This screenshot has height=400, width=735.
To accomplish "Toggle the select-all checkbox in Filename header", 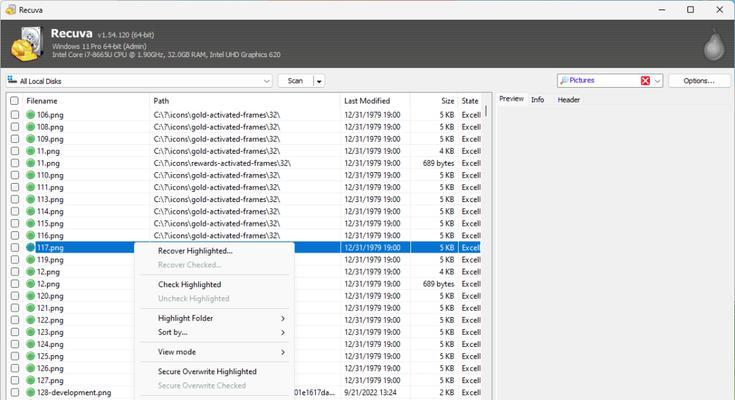I will pyautogui.click(x=15, y=101).
